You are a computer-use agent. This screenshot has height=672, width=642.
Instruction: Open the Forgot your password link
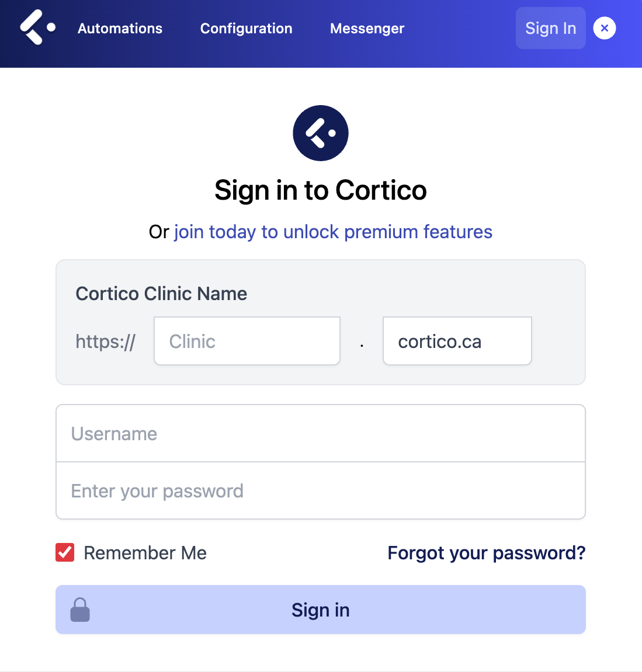[486, 553]
